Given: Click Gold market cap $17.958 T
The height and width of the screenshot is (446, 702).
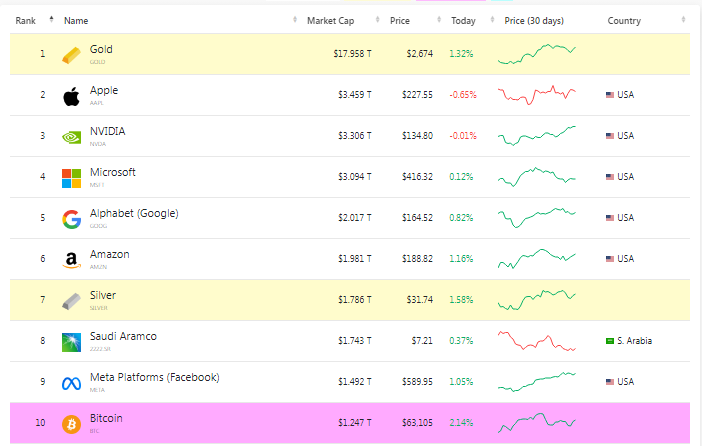Looking at the screenshot, I should 352,54.
